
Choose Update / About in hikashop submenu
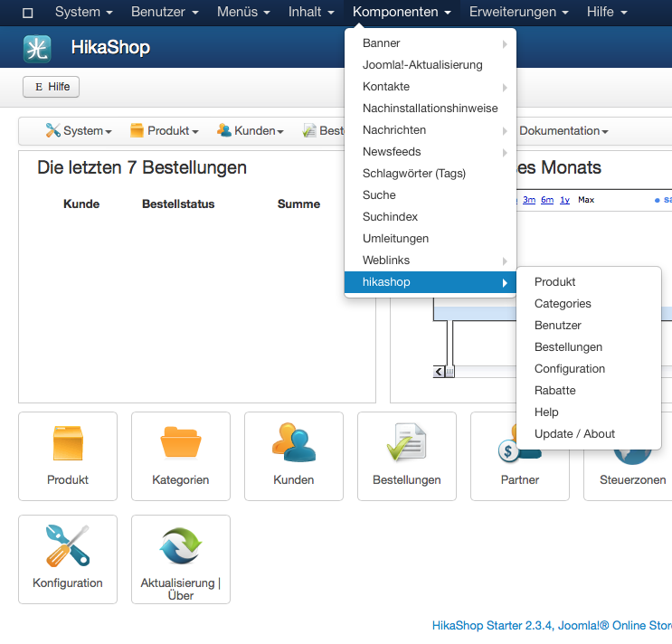tap(589, 434)
